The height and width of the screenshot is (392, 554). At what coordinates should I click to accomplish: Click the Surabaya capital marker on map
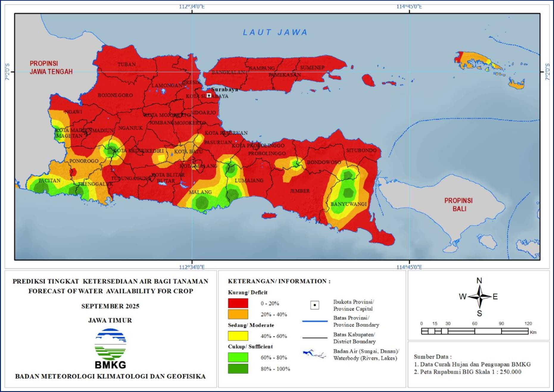pos(209,96)
